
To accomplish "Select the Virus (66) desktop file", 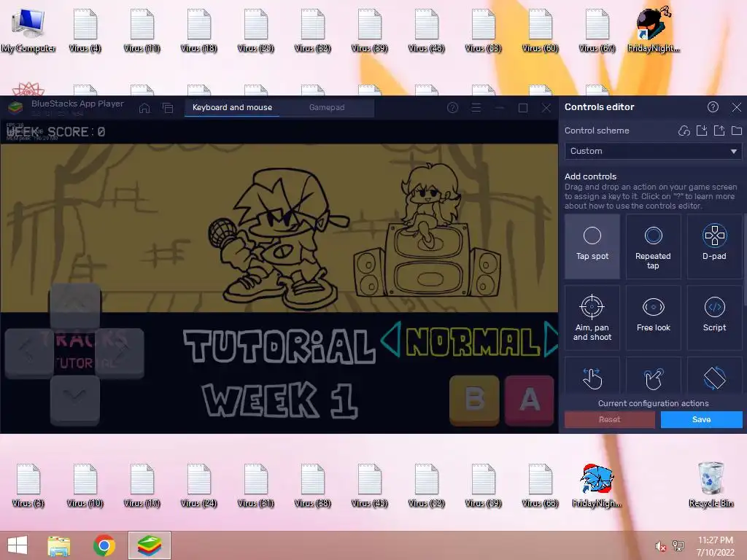I will tap(540, 486).
